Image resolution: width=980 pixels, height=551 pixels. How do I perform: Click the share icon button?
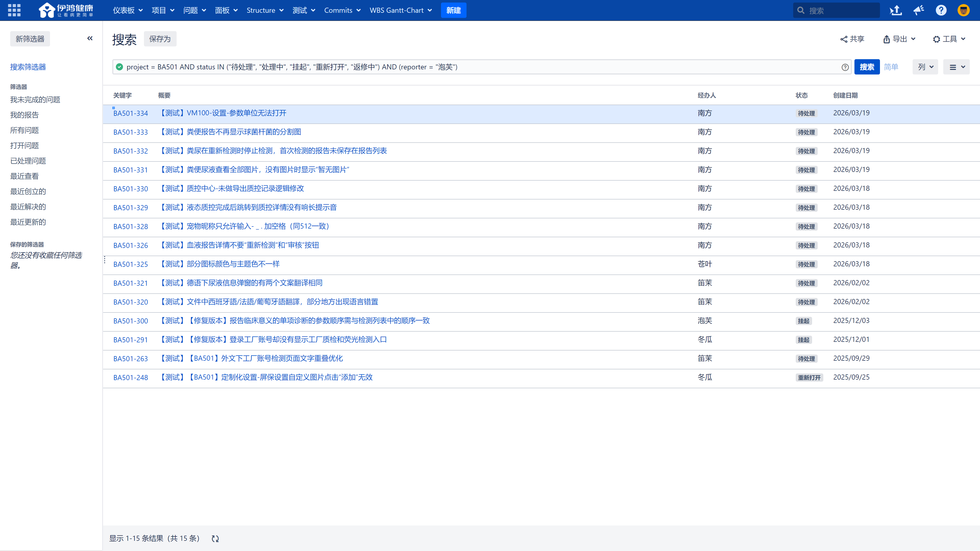[x=852, y=39]
